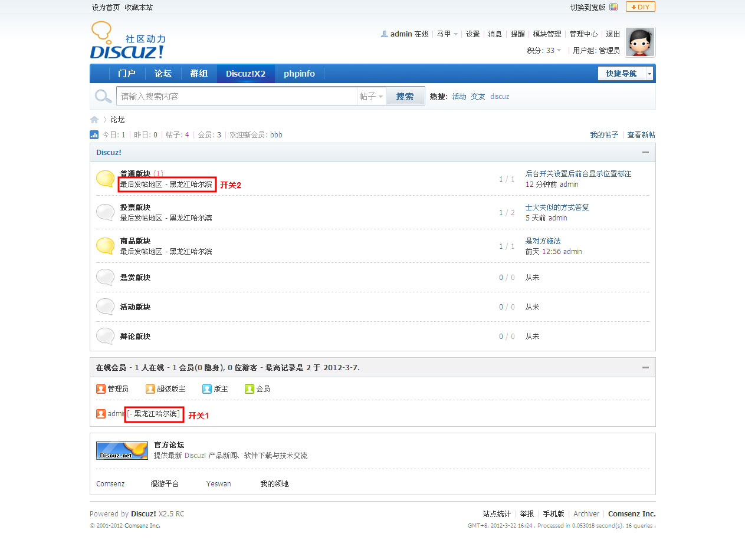This screenshot has height=560, width=745.
Task: Open Archiver footer link
Action: click(x=586, y=514)
